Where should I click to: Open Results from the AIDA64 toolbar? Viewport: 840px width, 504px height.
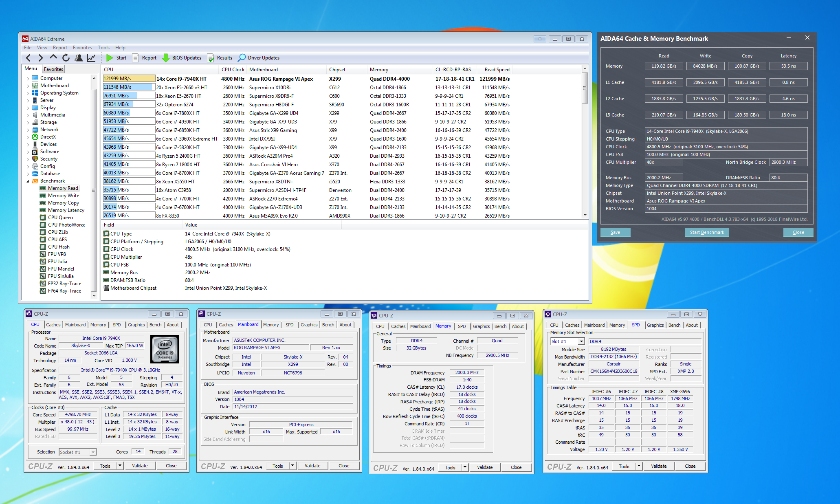click(220, 58)
